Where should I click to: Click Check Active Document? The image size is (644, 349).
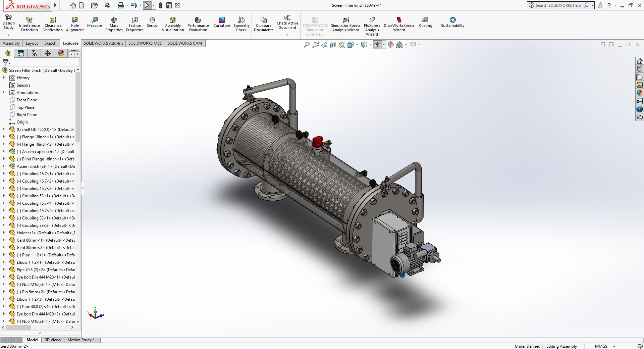pos(287,22)
